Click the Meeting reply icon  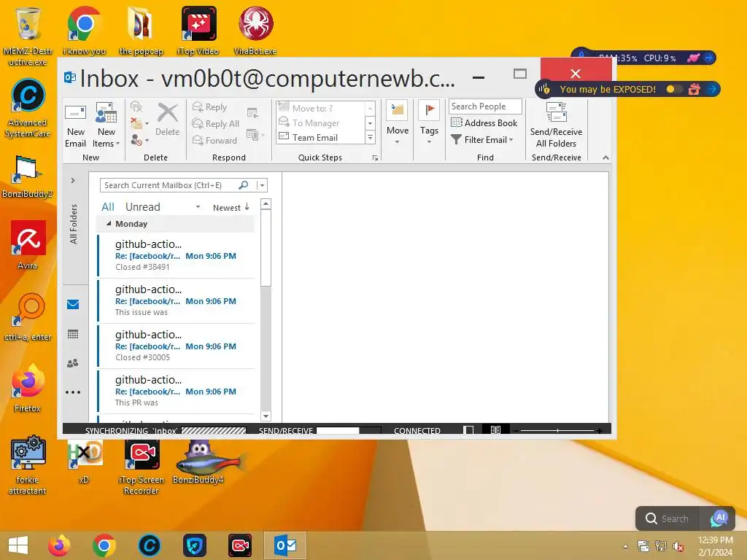click(x=252, y=113)
